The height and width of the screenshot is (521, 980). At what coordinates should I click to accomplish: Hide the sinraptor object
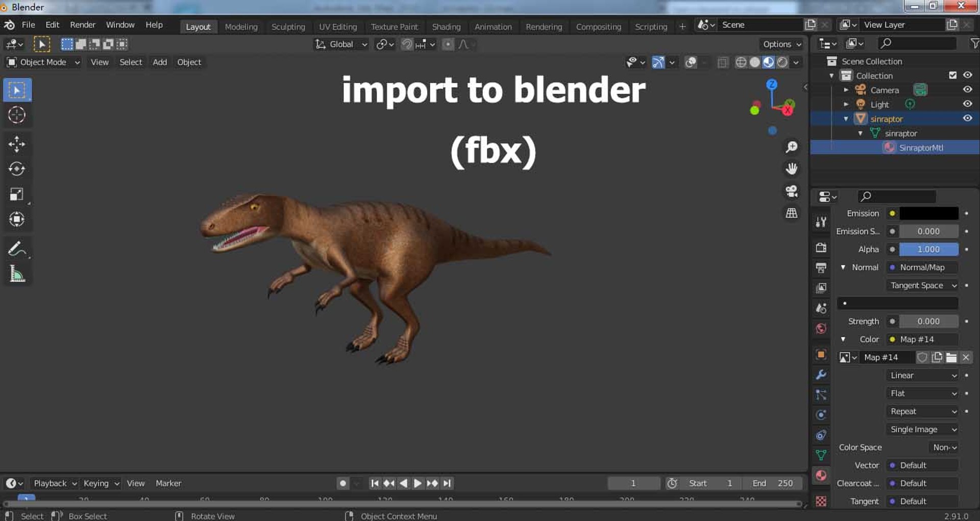[967, 118]
